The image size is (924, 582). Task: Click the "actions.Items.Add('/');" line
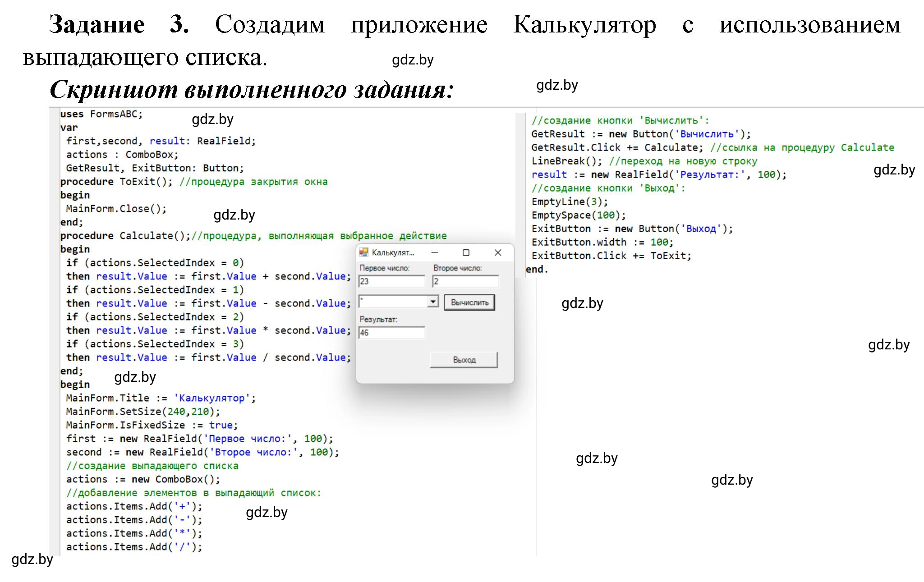click(134, 547)
